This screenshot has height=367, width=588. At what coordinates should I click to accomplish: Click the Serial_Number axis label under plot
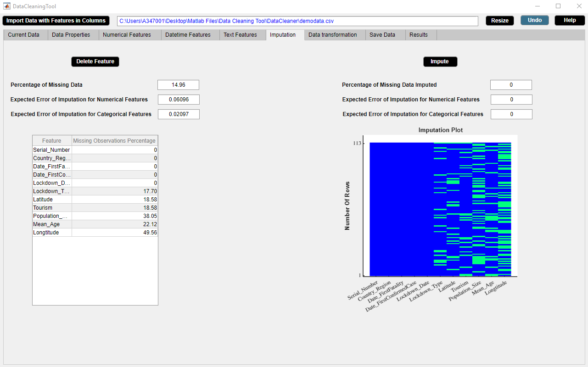pos(363,290)
